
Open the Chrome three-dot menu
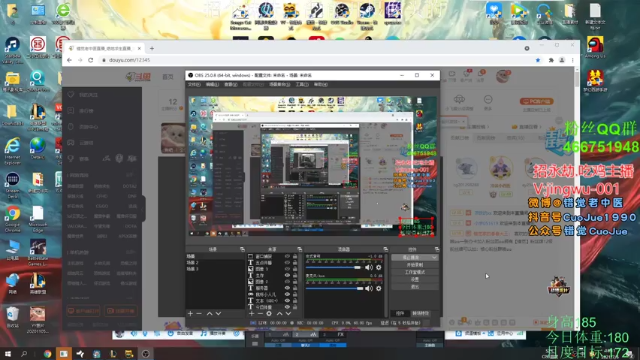point(573,60)
